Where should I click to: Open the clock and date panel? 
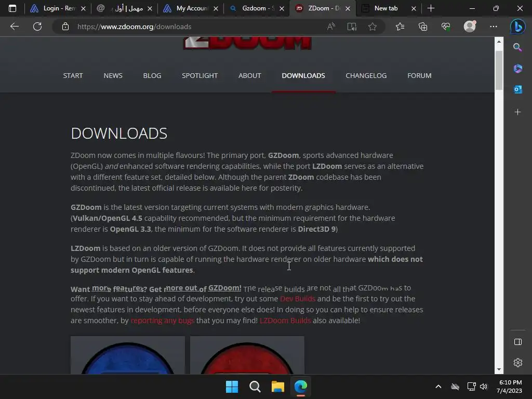(x=509, y=387)
